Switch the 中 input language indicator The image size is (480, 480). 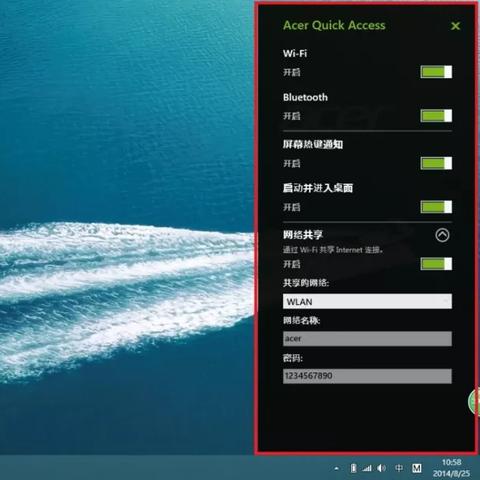pyautogui.click(x=399, y=468)
